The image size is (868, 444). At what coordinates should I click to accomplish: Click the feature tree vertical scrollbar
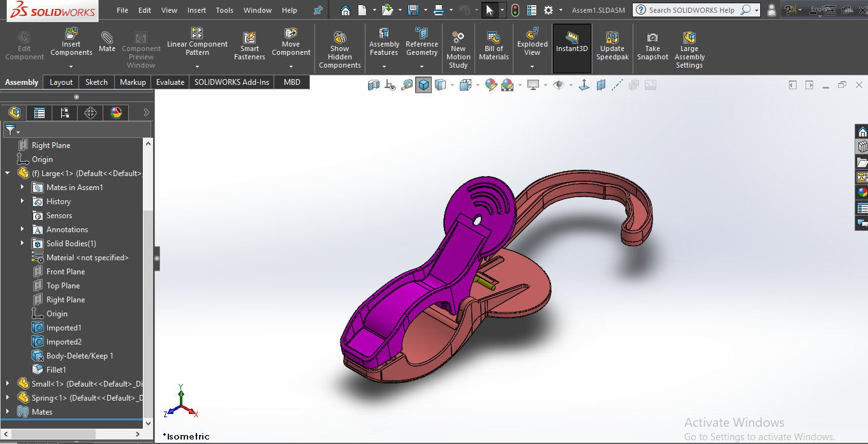pyautogui.click(x=148, y=284)
